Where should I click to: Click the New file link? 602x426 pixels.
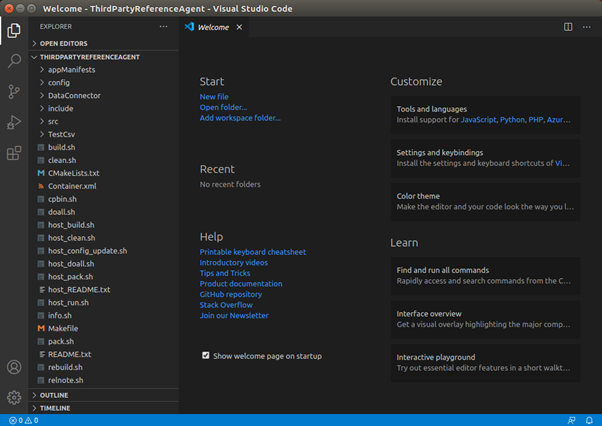214,97
